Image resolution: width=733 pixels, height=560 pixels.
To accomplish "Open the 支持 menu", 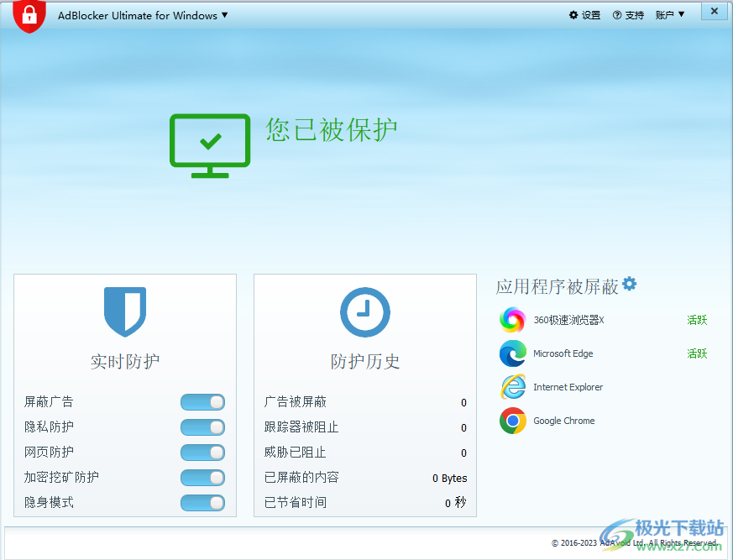I will (x=628, y=14).
